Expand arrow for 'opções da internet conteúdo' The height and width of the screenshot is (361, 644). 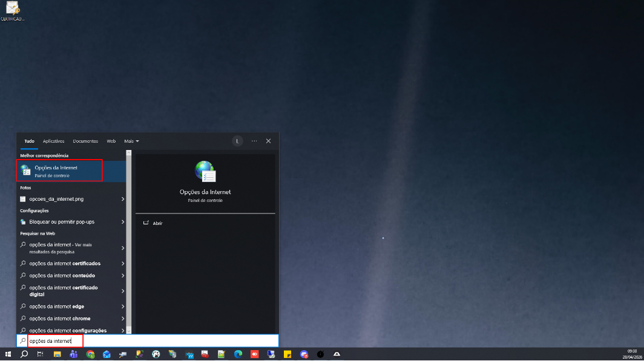click(x=122, y=276)
